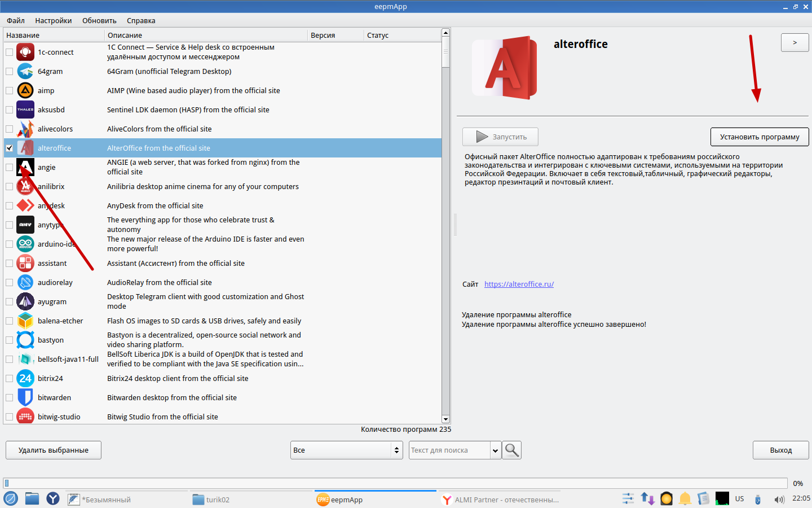Click the audiorelay blue icon
Image resolution: width=812 pixels, height=508 pixels.
pos(25,282)
